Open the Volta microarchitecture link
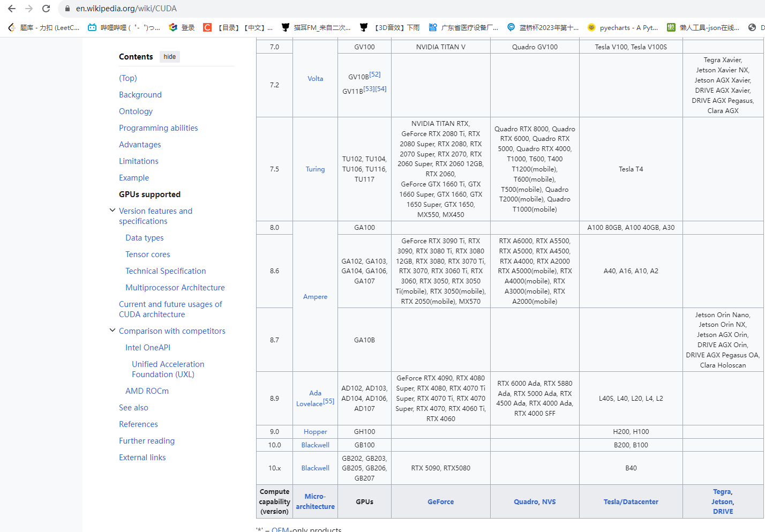765x532 pixels. (x=315, y=79)
